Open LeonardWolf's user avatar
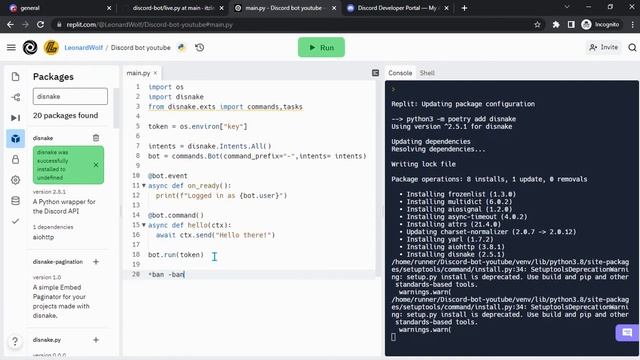640x360 pixels. [51, 48]
